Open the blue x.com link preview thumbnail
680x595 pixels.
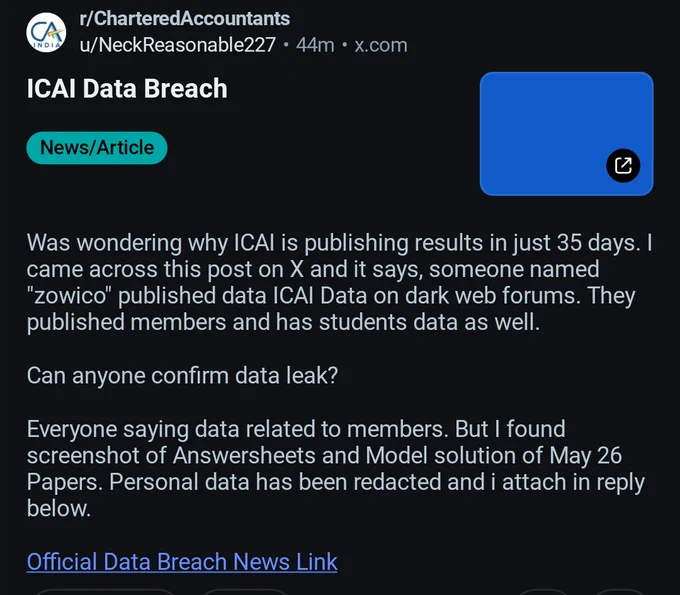[x=566, y=134]
